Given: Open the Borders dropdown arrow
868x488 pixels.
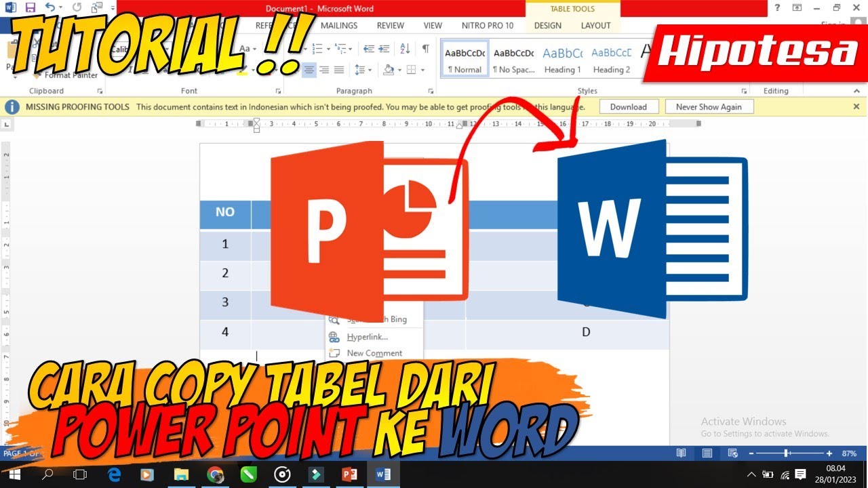Looking at the screenshot, I should (x=422, y=70).
